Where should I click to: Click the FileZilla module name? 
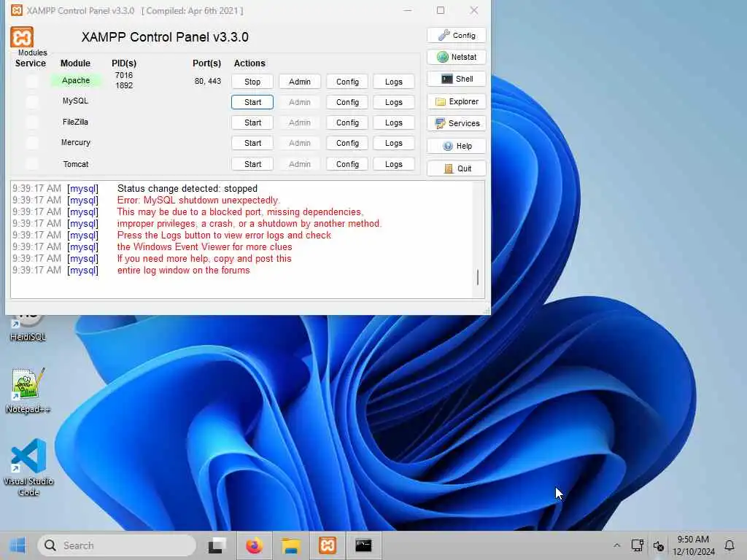coord(75,122)
